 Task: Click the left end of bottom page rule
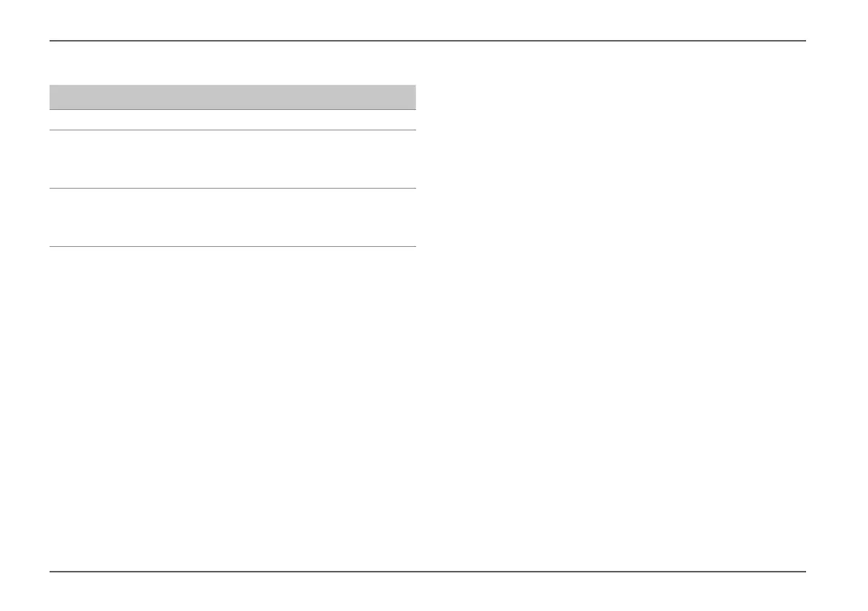click(52, 571)
